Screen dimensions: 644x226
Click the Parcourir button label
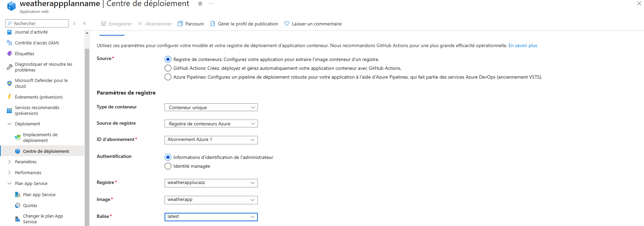[x=195, y=24]
